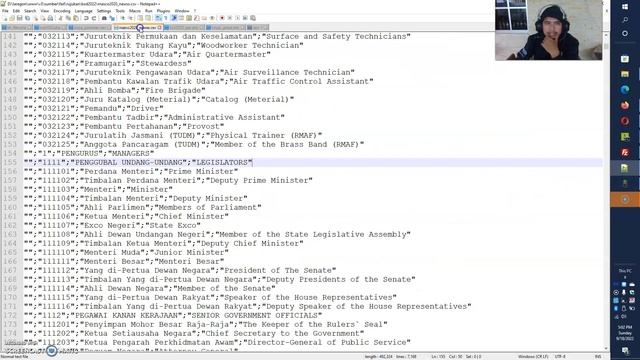Open the Tools menu
The width and height of the screenshot is (640, 360).
click(120, 11)
